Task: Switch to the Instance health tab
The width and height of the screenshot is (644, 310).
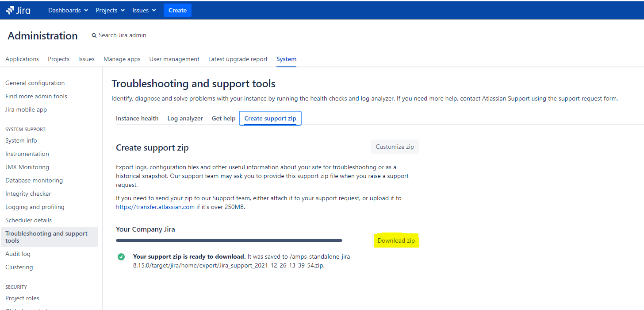Action: point(137,118)
